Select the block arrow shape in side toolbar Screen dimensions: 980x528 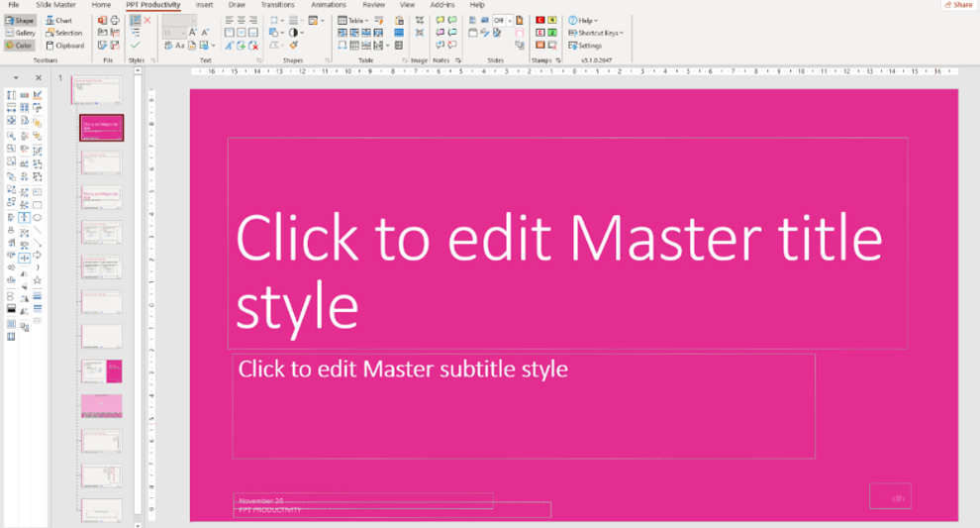point(38,255)
